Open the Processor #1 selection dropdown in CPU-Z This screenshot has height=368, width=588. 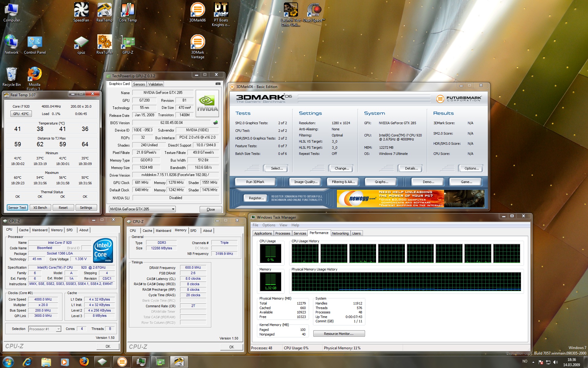tap(45, 329)
